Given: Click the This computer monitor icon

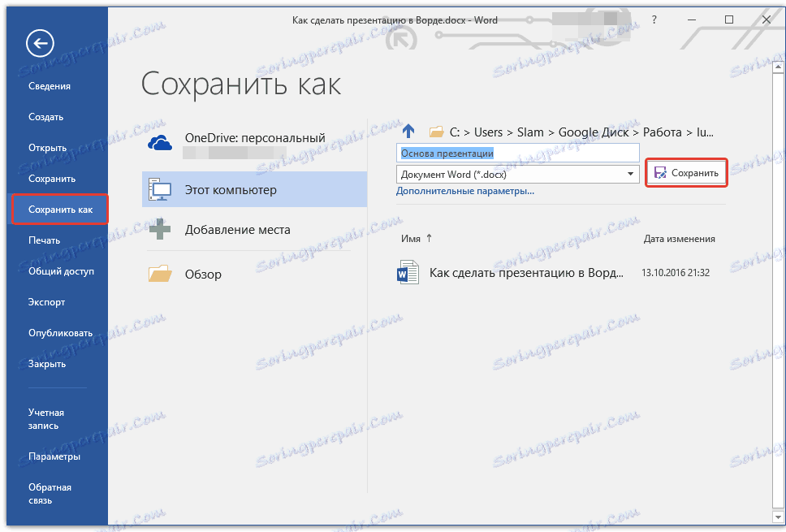Looking at the screenshot, I should (160, 189).
